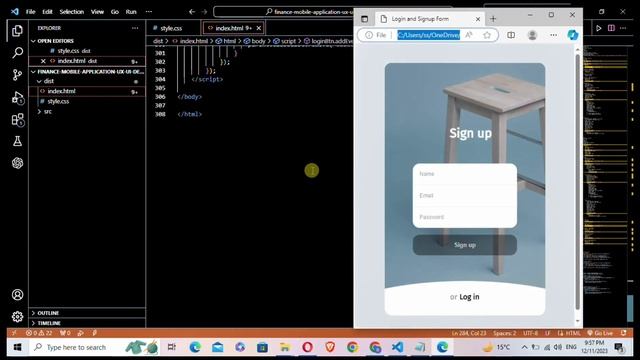Open browser split screen icon
The image size is (640, 360).
point(511,35)
